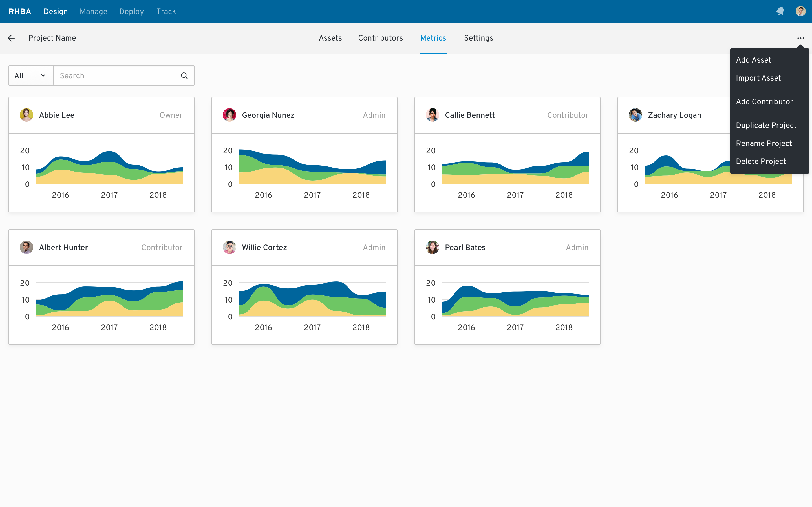The width and height of the screenshot is (812, 507).
Task: Click the user profile avatar icon
Action: point(800,11)
